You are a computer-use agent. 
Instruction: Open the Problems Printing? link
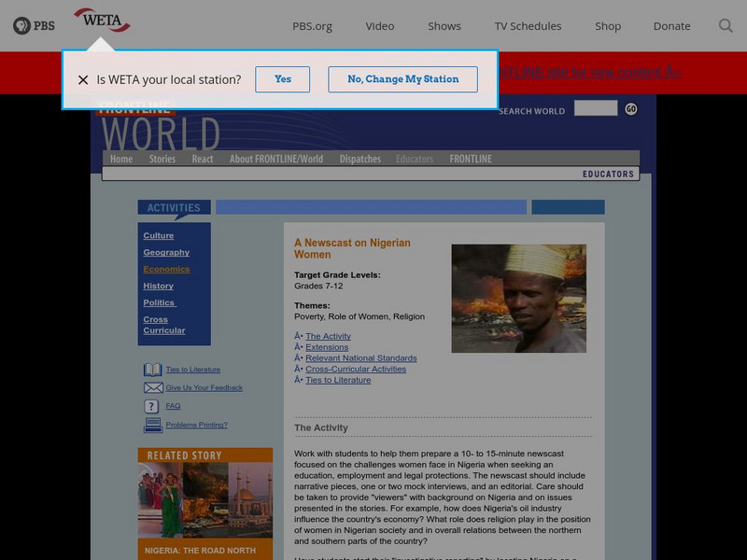click(x=196, y=425)
